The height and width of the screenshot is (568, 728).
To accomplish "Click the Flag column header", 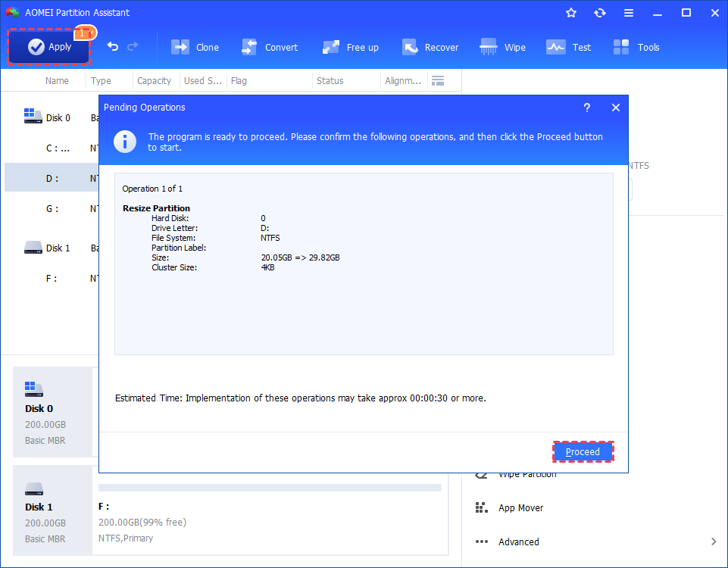I will click(239, 81).
